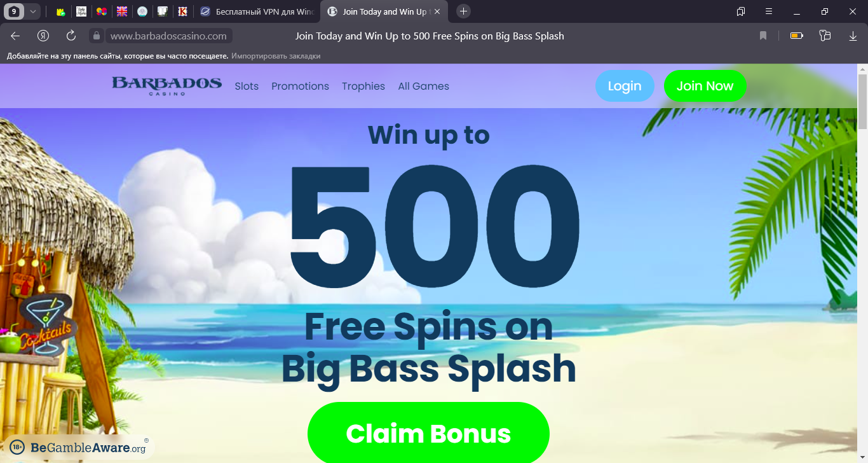Viewport: 868px width, 463px height.
Task: Go back with the left arrow
Action: pyautogui.click(x=15, y=36)
